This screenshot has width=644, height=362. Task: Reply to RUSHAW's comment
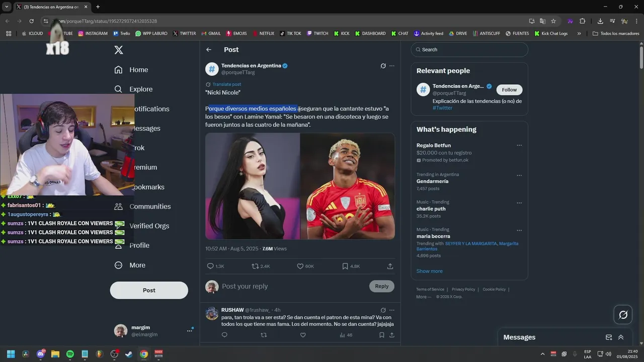coord(224,335)
